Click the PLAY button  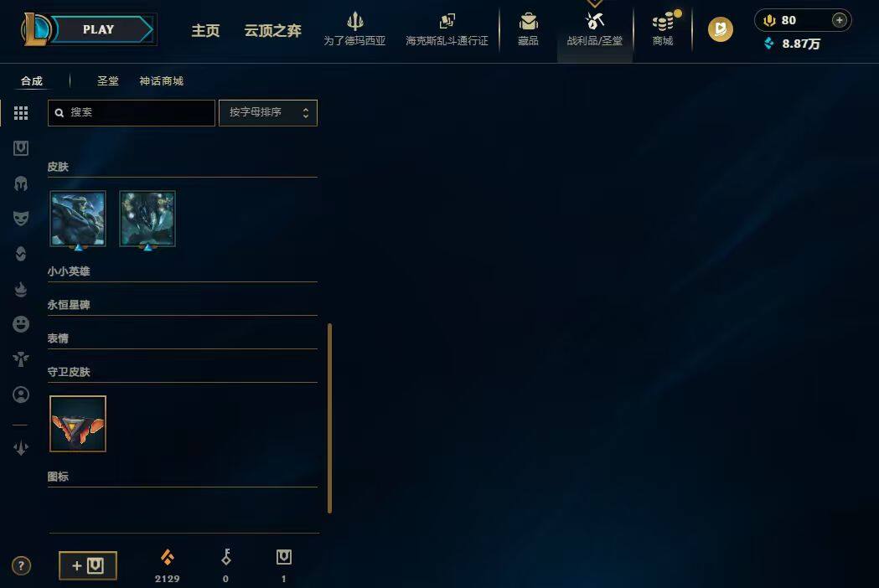pos(99,29)
